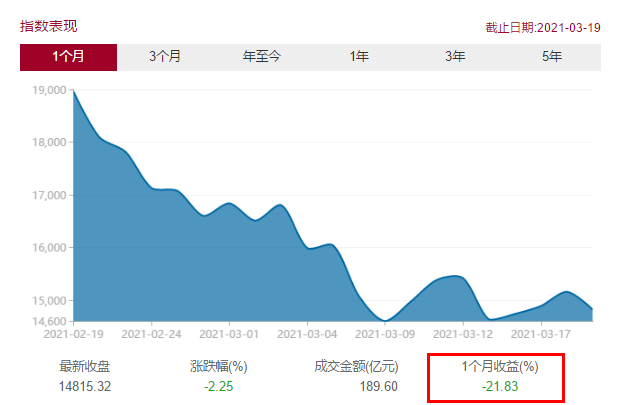
Task: Click the chart's lowest point at 2021-03-09
Action: coord(385,321)
